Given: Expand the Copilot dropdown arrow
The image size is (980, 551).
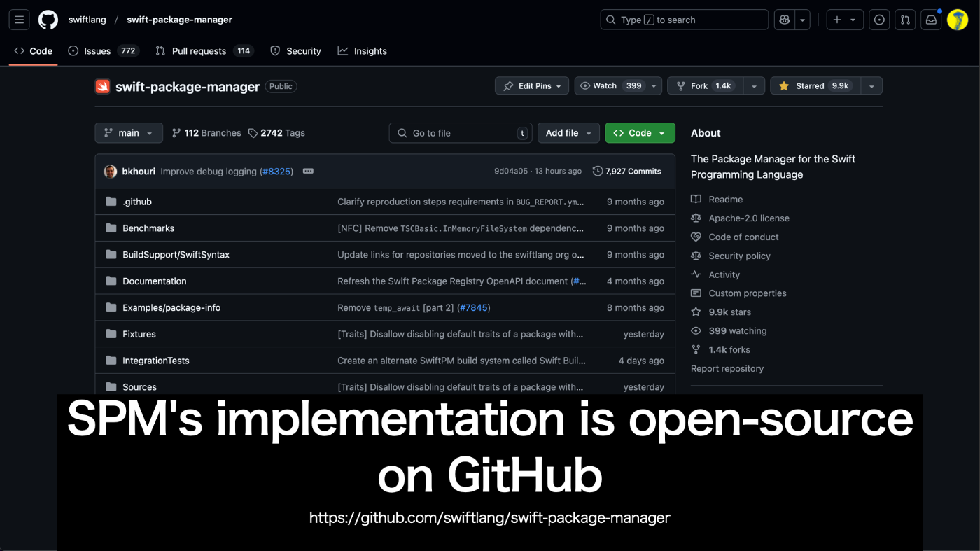Looking at the screenshot, I should coord(803,20).
